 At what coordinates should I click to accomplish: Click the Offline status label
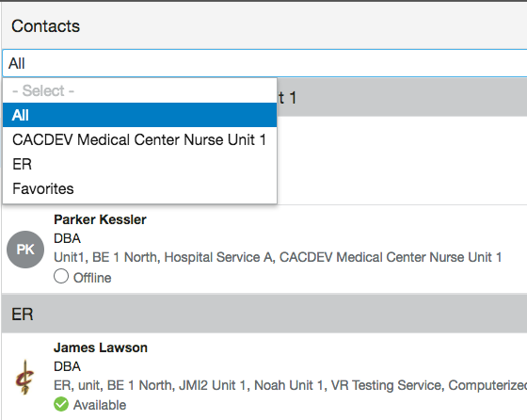(x=92, y=278)
